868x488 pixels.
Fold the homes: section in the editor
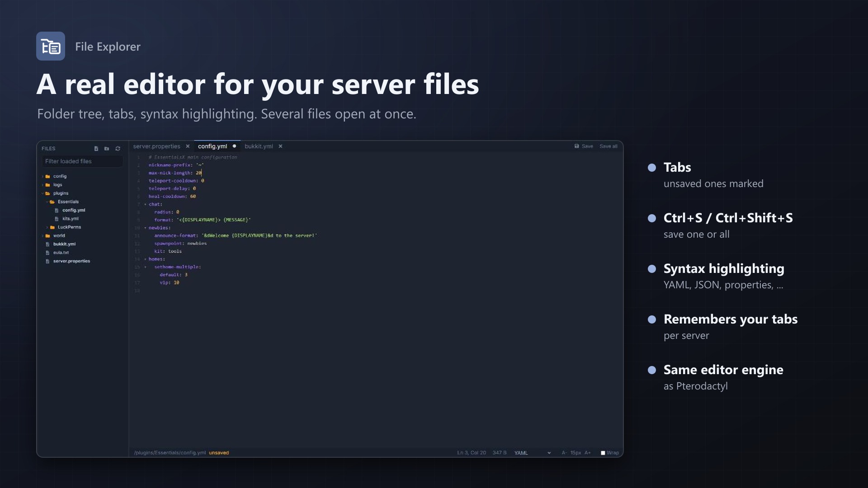click(145, 259)
